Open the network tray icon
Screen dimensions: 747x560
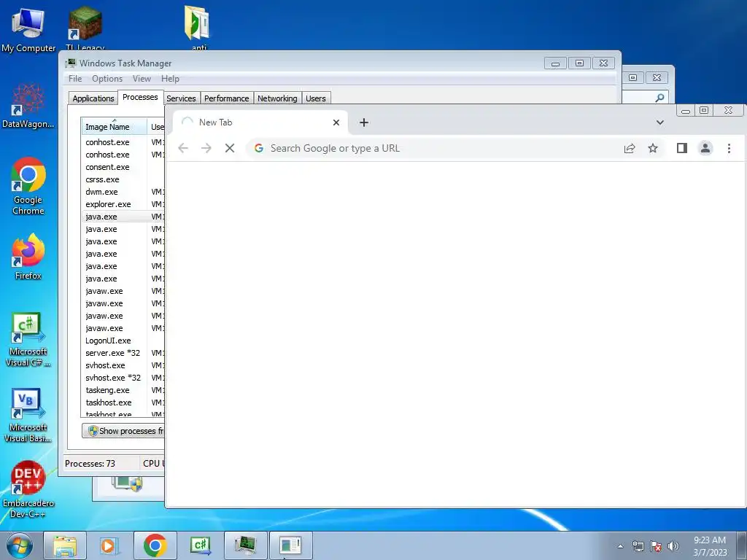pyautogui.click(x=638, y=546)
